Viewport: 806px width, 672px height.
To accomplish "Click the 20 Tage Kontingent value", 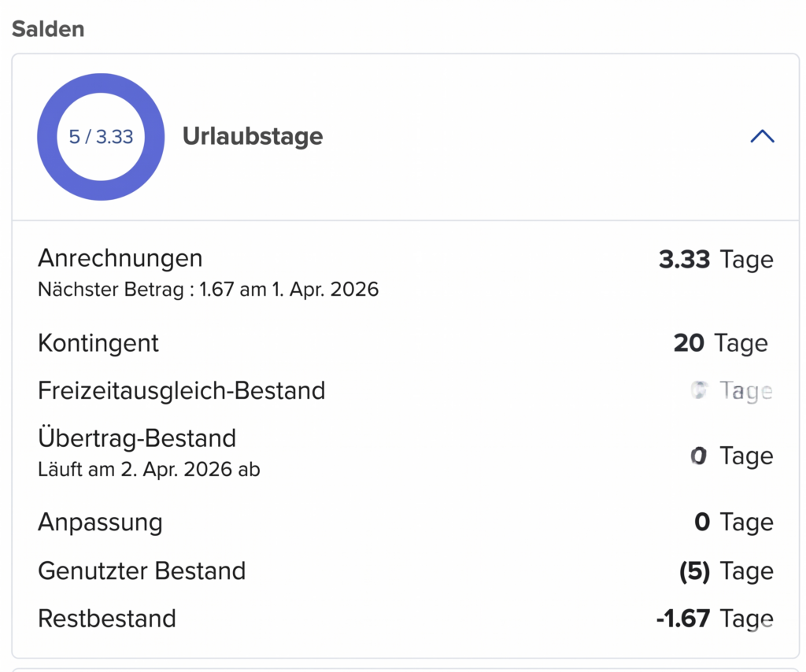I will click(x=719, y=343).
